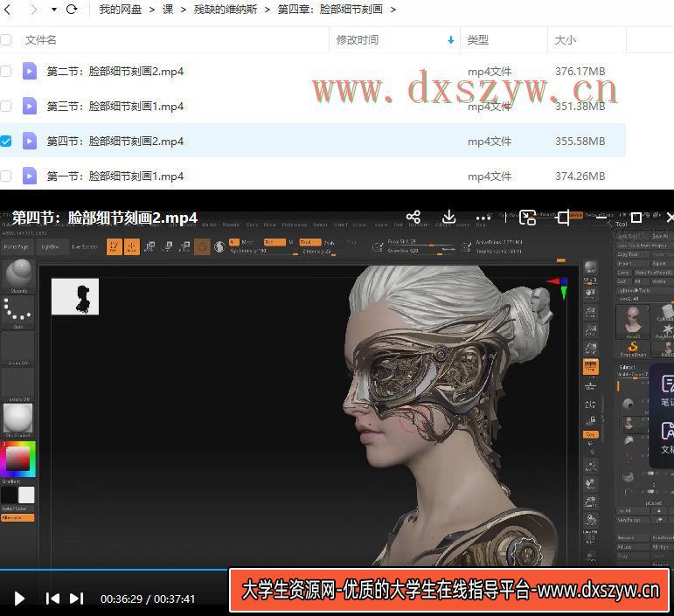Go back to the previous folder
The width and height of the screenshot is (674, 616).
[7, 10]
